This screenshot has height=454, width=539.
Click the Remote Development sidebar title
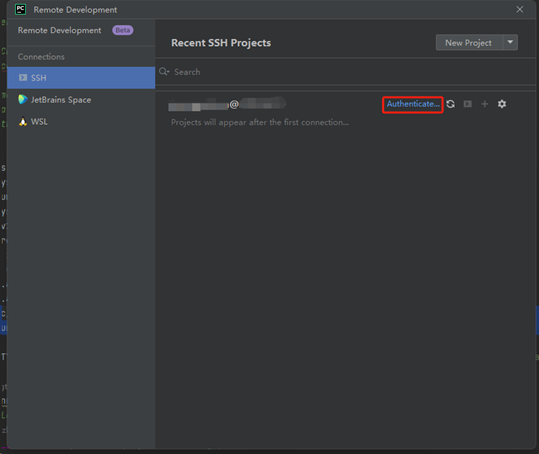pos(59,30)
